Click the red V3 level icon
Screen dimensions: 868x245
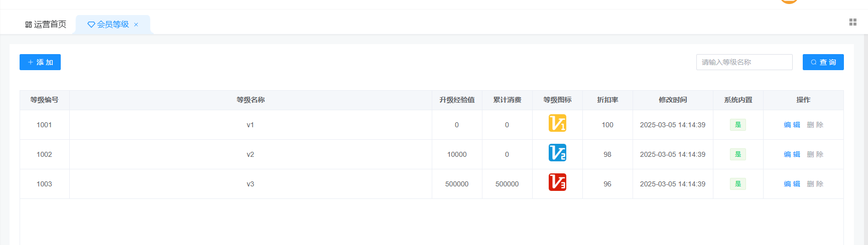click(x=557, y=182)
